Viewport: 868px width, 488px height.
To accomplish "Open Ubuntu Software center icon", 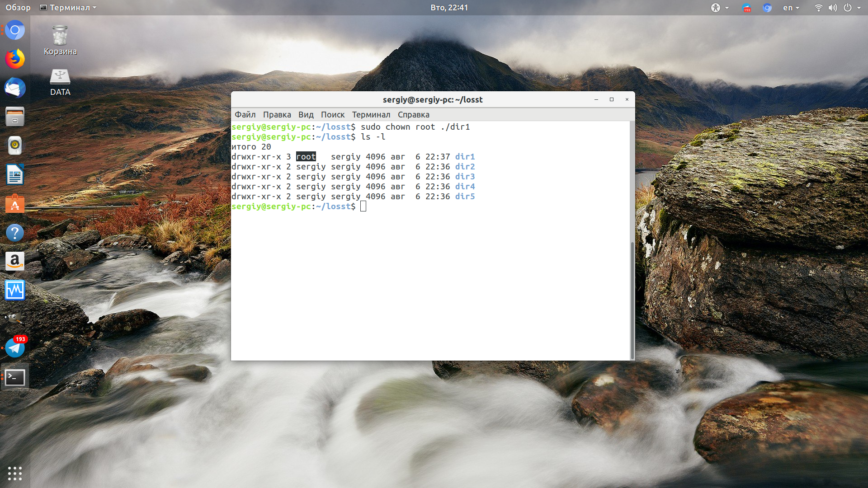I will point(15,204).
